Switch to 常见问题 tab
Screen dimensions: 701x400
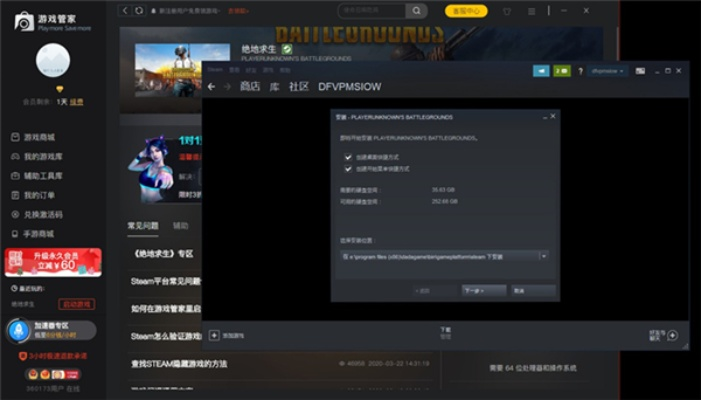click(143, 226)
